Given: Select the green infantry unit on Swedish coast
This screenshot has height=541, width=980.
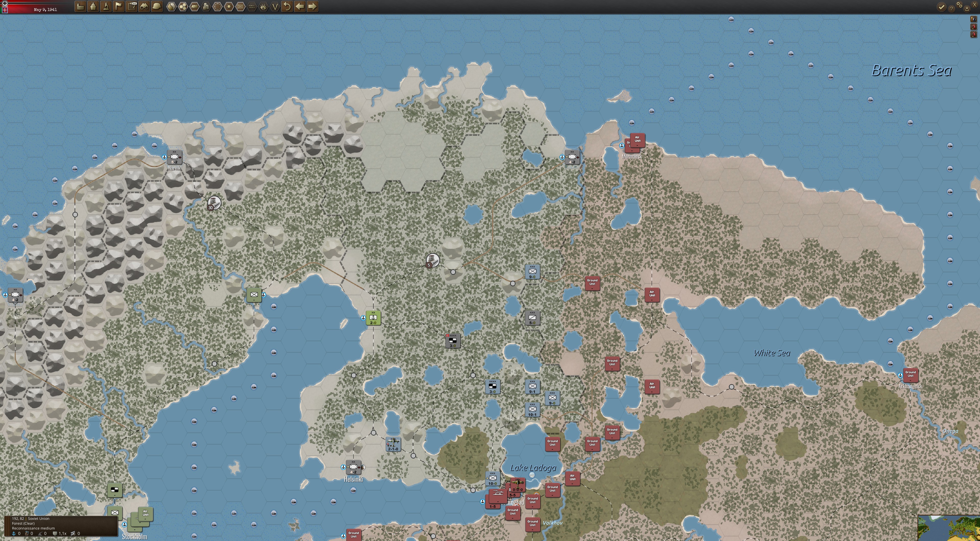Looking at the screenshot, I should tap(254, 295).
